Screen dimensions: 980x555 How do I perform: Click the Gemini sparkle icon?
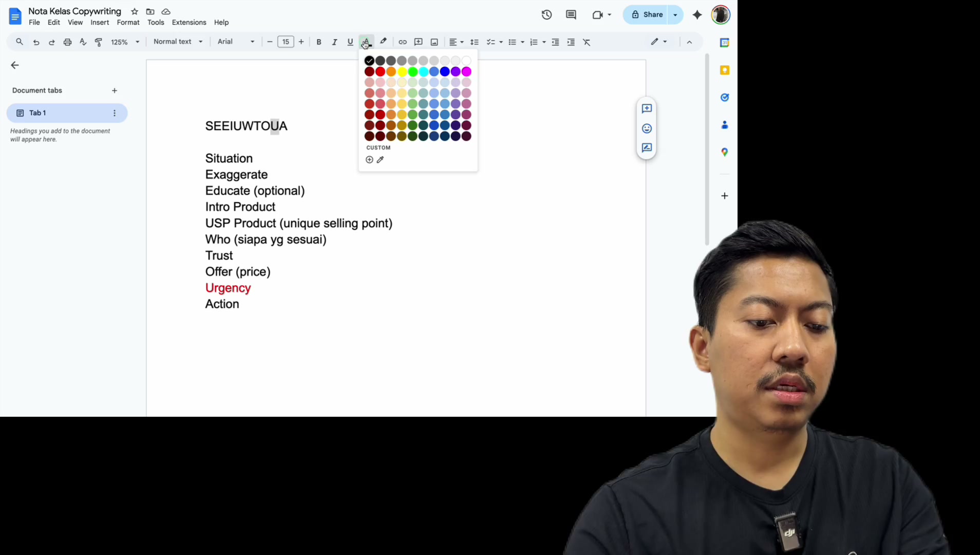point(697,15)
